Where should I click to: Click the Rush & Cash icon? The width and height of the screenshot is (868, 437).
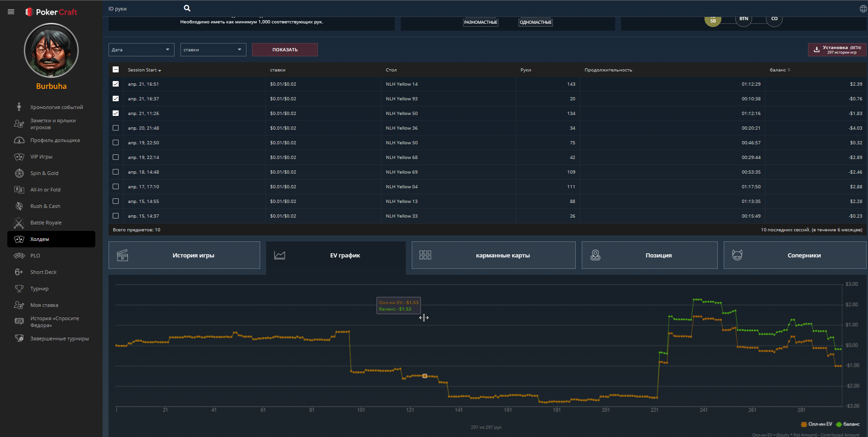pos(19,206)
